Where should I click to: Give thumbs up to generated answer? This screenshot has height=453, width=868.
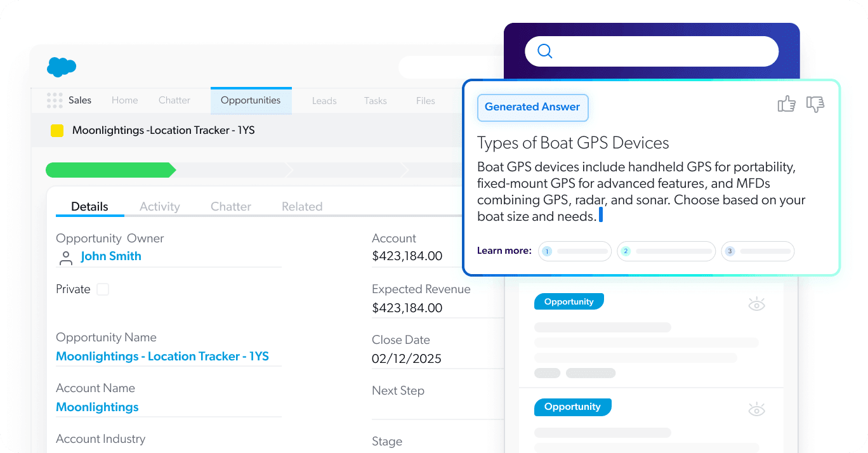[x=787, y=104]
